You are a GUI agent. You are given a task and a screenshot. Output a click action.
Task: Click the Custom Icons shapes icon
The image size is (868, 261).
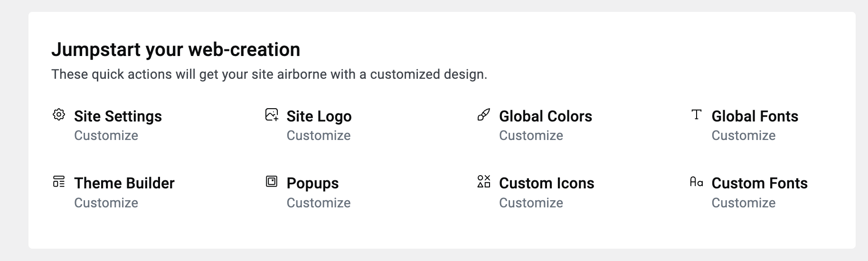pyautogui.click(x=484, y=182)
